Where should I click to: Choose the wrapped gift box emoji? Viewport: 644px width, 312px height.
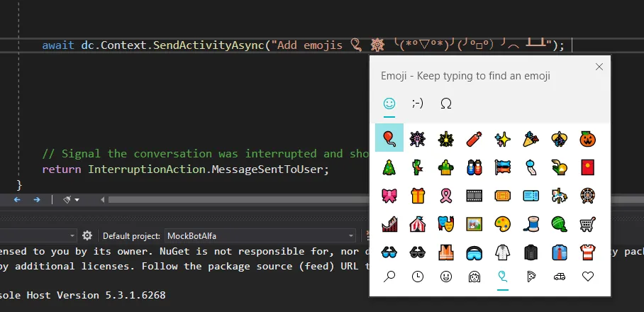tap(417, 195)
